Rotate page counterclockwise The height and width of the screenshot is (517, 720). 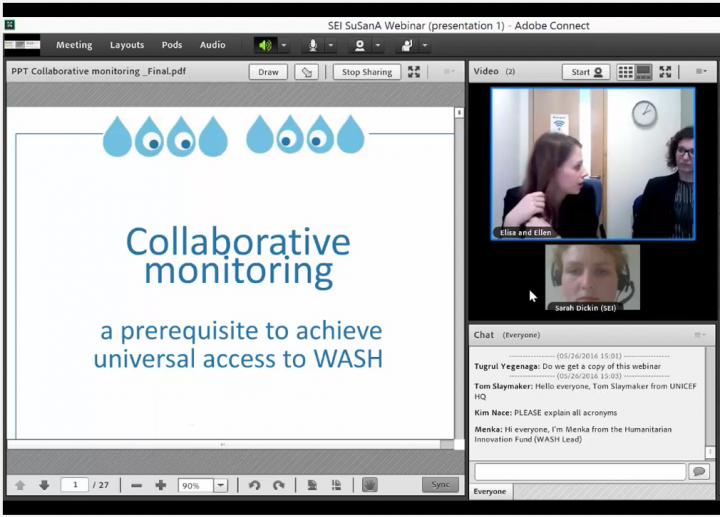coord(254,485)
